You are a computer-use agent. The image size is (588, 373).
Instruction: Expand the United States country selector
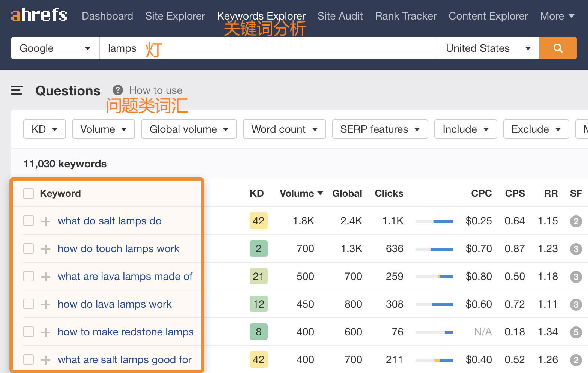click(487, 48)
